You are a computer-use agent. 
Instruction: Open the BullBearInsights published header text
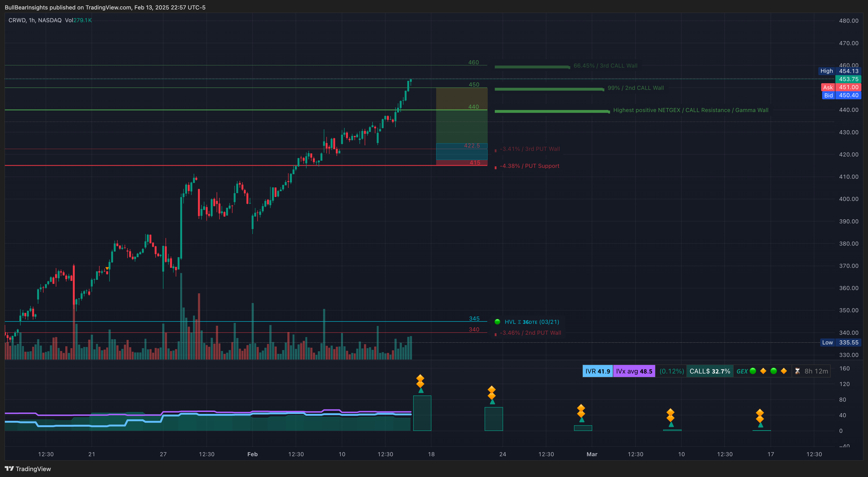105,7
